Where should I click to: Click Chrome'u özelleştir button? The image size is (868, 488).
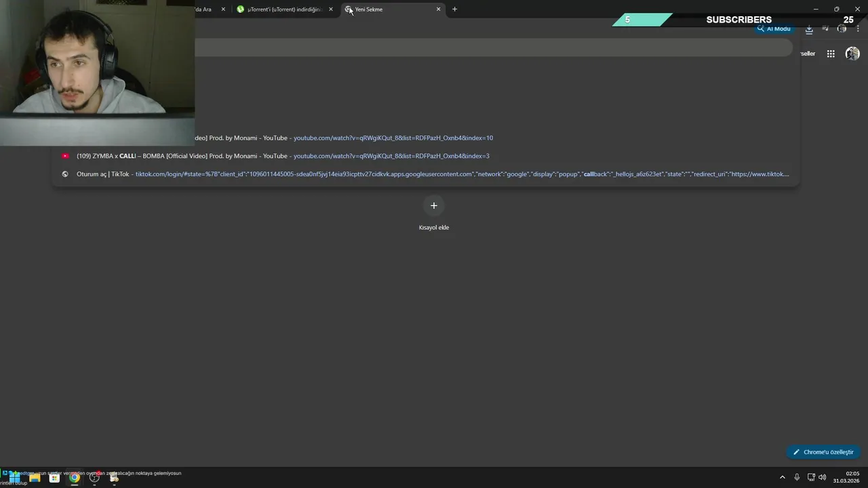coord(823,452)
